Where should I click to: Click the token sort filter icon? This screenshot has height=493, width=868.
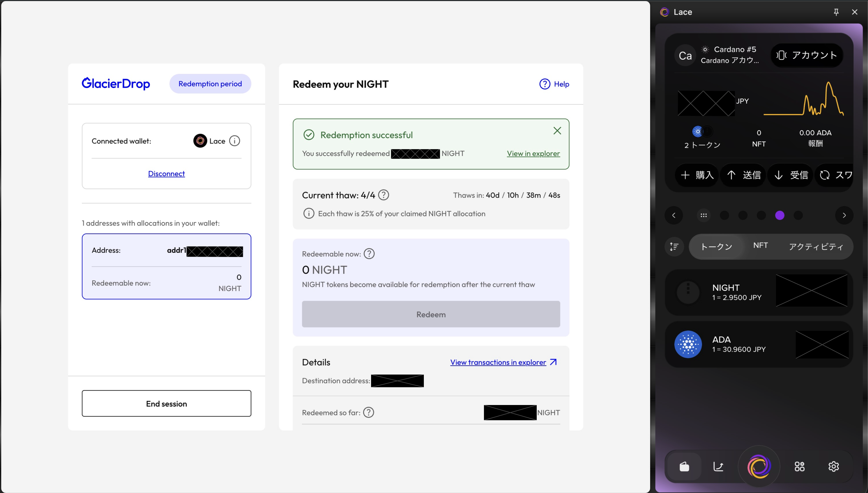click(674, 246)
